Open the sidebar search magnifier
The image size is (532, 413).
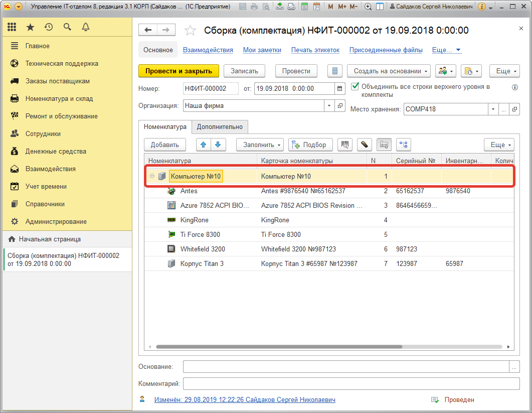[x=67, y=27]
